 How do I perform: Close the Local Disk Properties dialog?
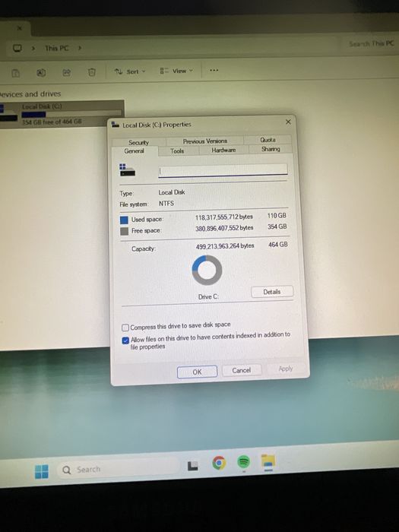click(288, 122)
